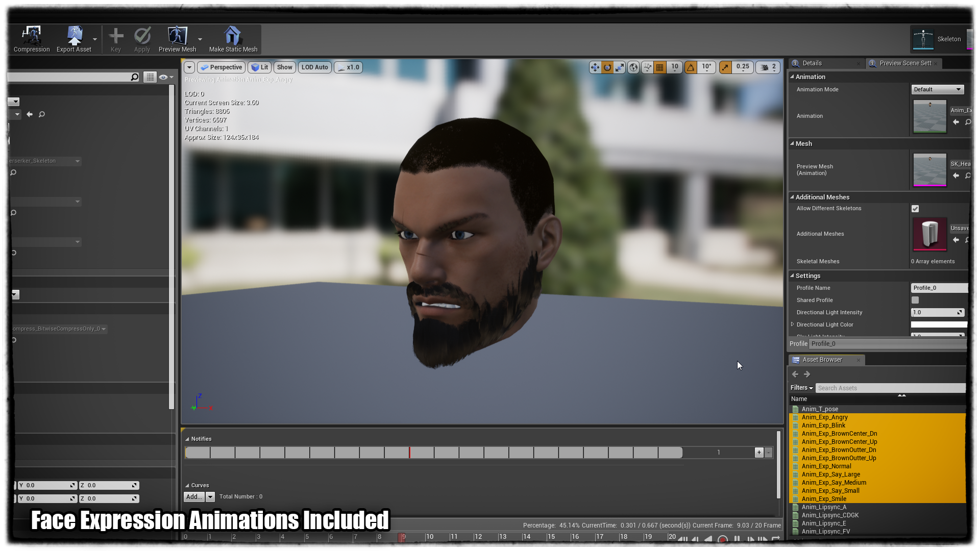
Task: Toggle the grid snapping icon
Action: coord(660,67)
